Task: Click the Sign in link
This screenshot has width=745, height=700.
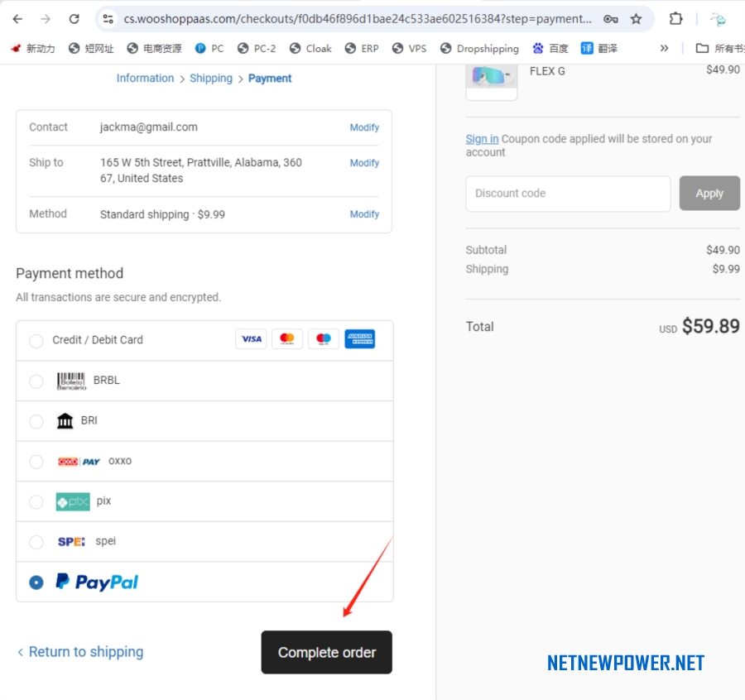Action: point(482,139)
